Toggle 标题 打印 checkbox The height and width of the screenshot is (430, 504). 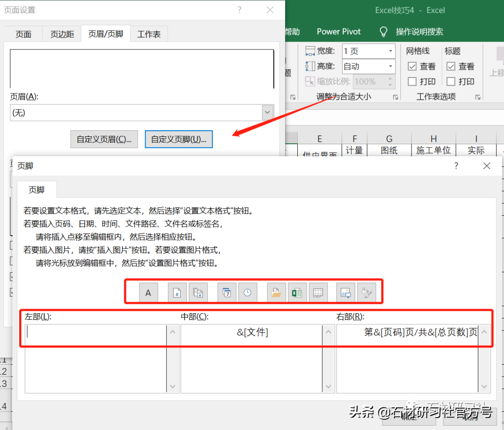(451, 81)
